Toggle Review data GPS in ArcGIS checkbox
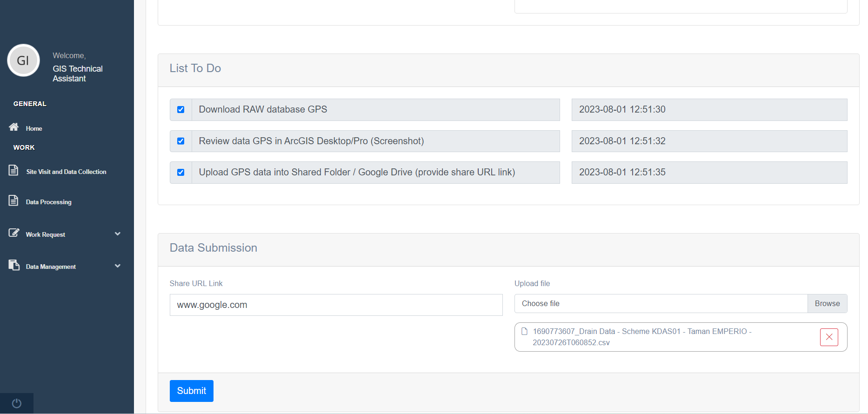This screenshot has width=868, height=414. point(181,141)
